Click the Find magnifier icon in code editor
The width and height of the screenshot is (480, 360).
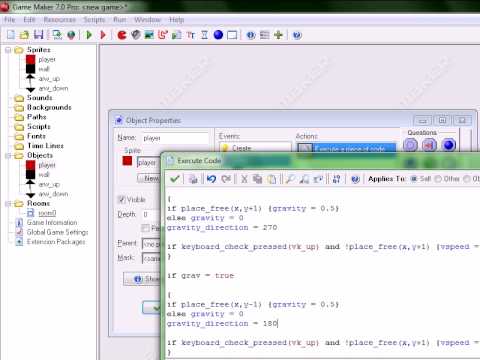[x=290, y=179]
